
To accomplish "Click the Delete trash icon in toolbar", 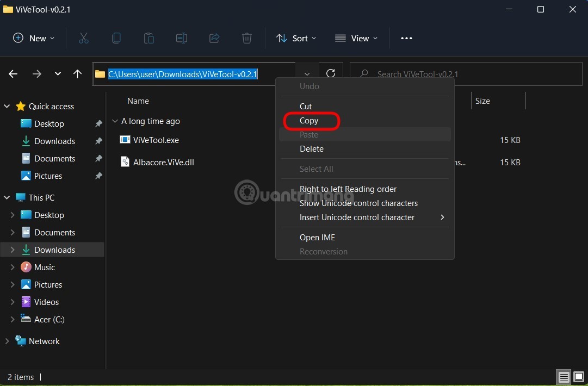I will 247,38.
